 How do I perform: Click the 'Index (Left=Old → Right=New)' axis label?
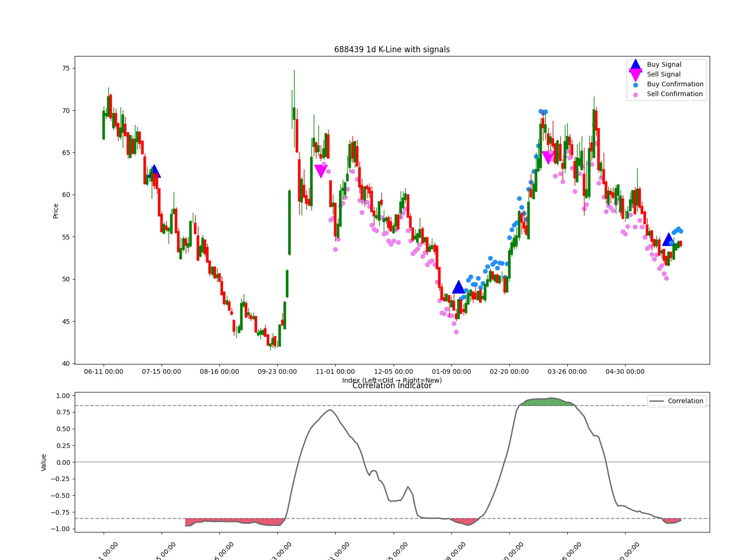pos(392,380)
